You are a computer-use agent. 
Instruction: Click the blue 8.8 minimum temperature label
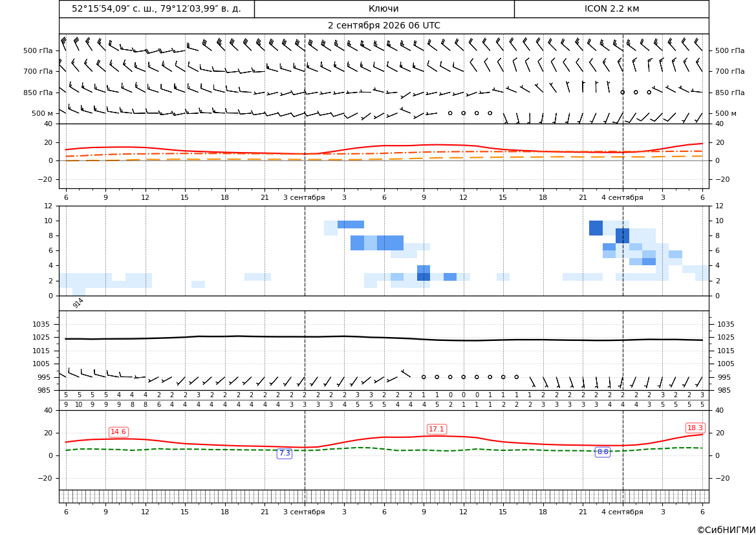(603, 452)
